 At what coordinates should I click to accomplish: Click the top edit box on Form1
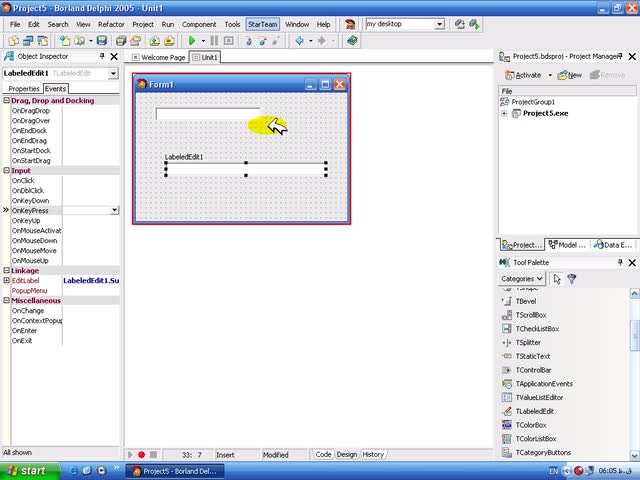coord(208,114)
